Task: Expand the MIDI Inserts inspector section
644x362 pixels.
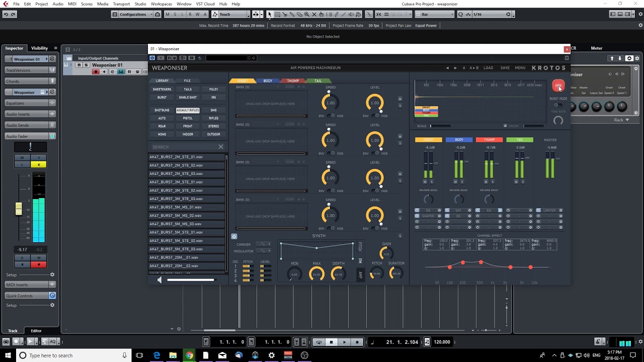Action: pos(30,285)
